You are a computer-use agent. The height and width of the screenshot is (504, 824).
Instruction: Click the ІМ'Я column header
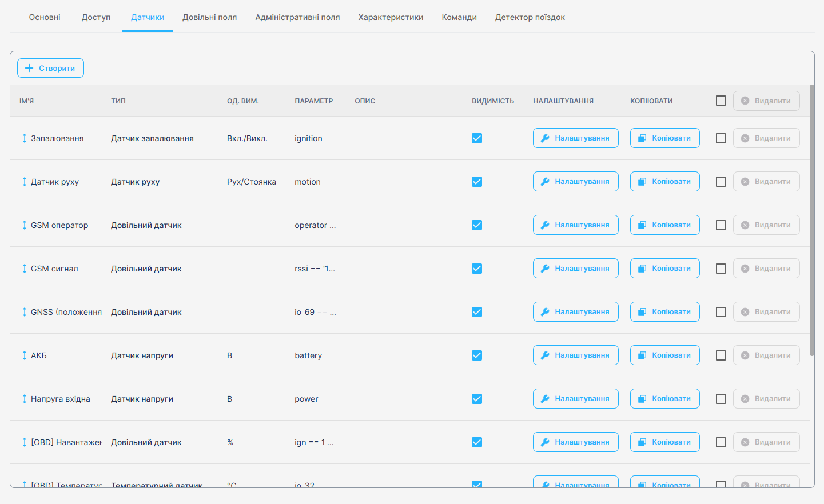point(26,101)
